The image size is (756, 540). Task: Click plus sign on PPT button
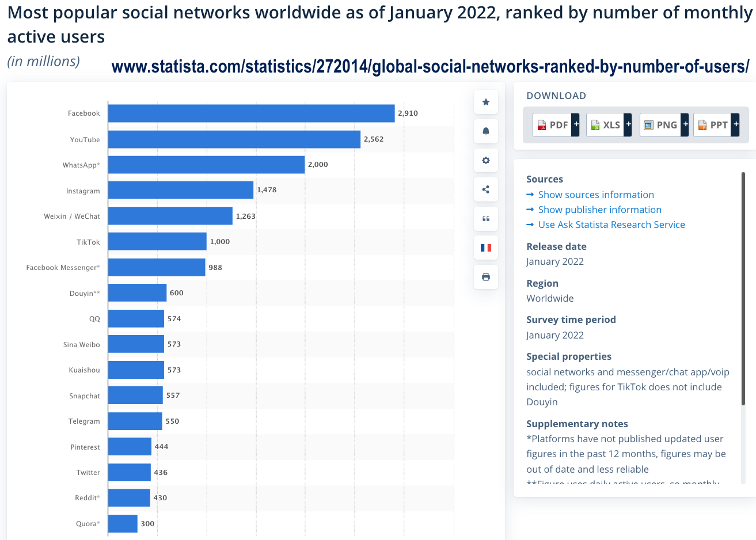(x=736, y=125)
